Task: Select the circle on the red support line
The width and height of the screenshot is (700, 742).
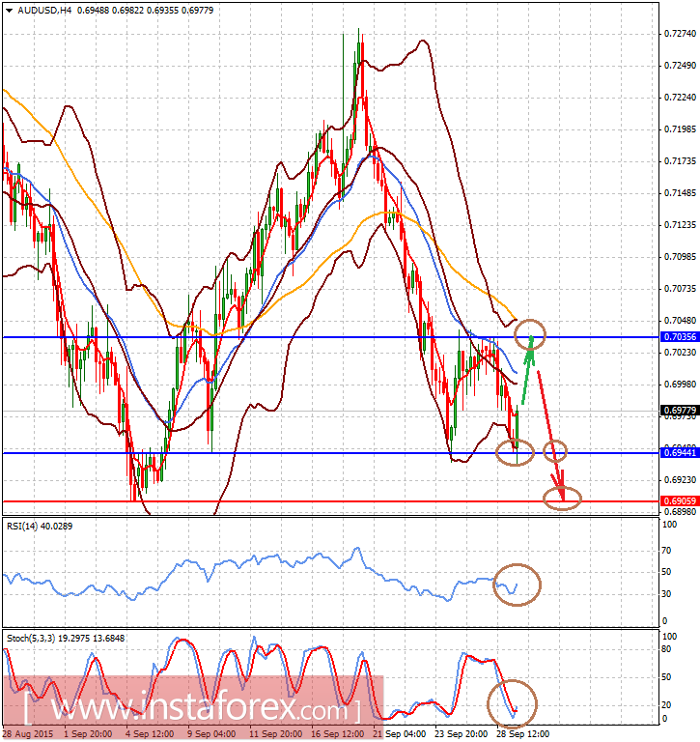Action: pos(563,499)
